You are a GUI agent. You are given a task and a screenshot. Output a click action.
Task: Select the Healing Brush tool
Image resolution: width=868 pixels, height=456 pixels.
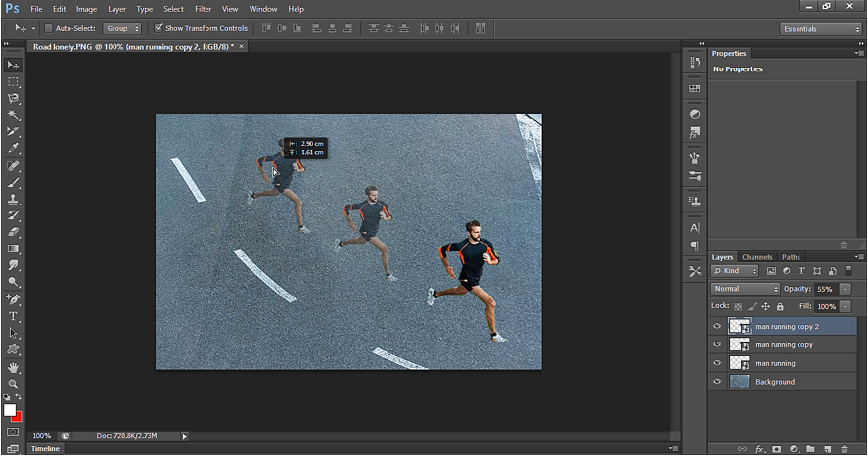click(x=14, y=166)
